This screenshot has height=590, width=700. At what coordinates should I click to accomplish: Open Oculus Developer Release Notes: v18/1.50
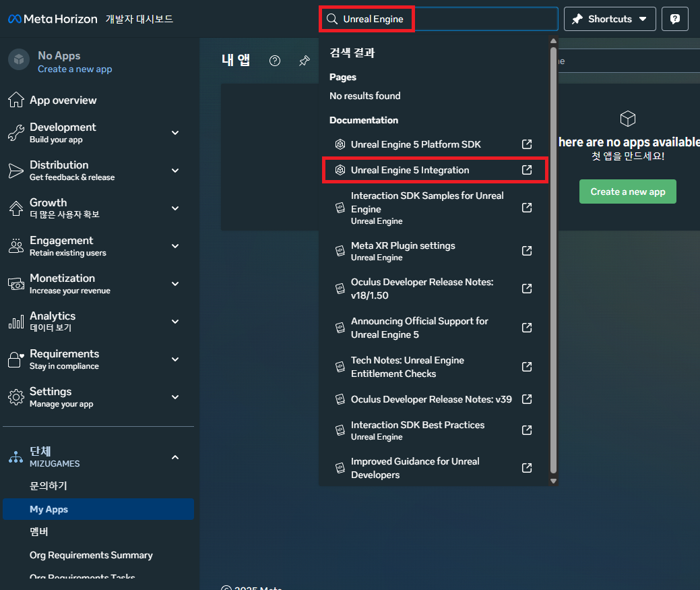click(x=433, y=289)
